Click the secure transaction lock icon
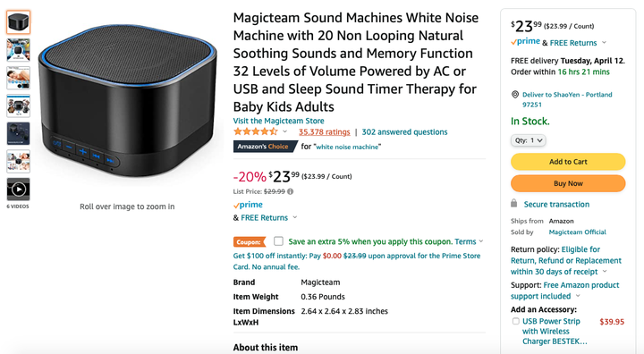This screenshot has width=644, height=354. tap(513, 203)
